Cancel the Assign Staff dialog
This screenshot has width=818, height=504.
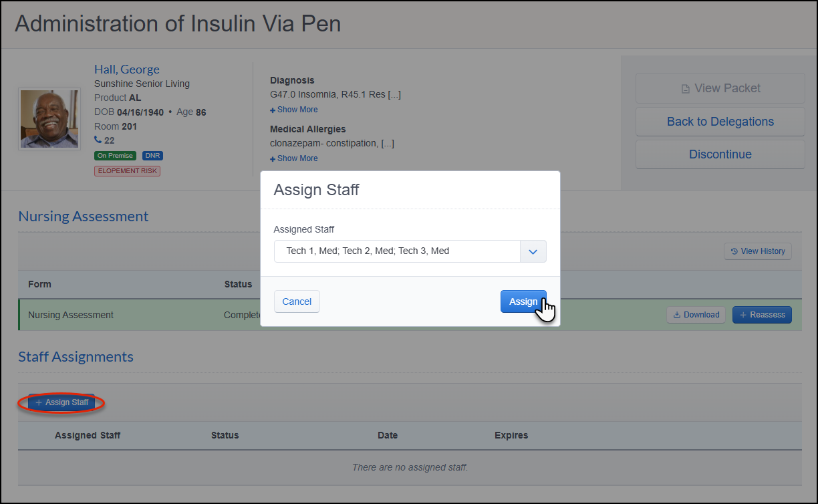click(x=297, y=301)
